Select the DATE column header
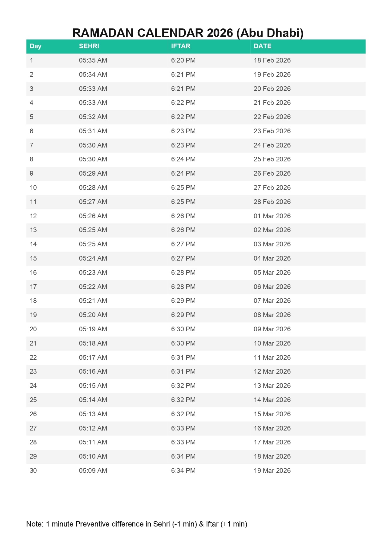The height and width of the screenshot is (554, 392). (x=262, y=46)
